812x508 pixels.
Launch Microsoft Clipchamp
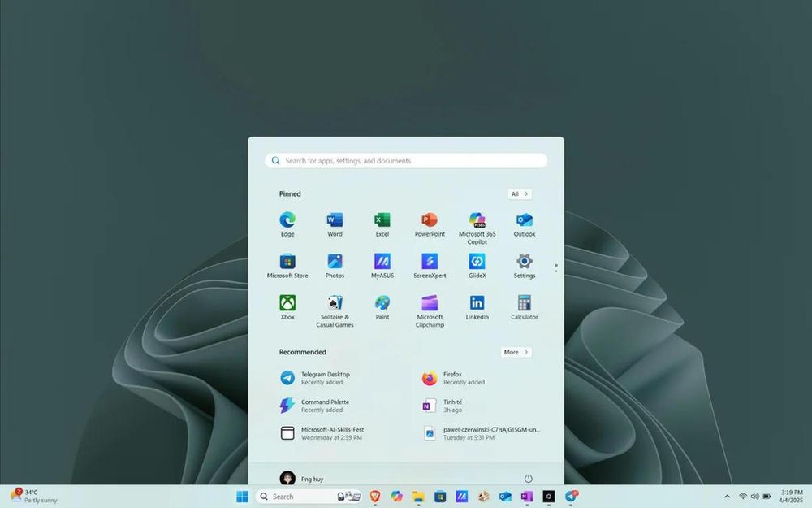[x=430, y=311]
